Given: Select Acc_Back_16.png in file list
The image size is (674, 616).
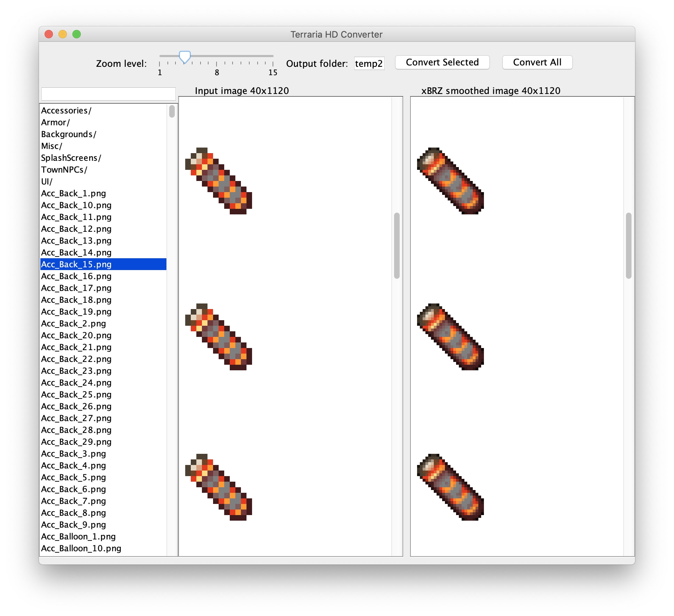Looking at the screenshot, I should coord(103,276).
